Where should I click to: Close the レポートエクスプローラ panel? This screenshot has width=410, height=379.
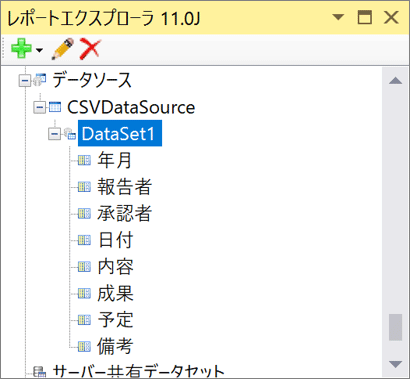(x=391, y=17)
